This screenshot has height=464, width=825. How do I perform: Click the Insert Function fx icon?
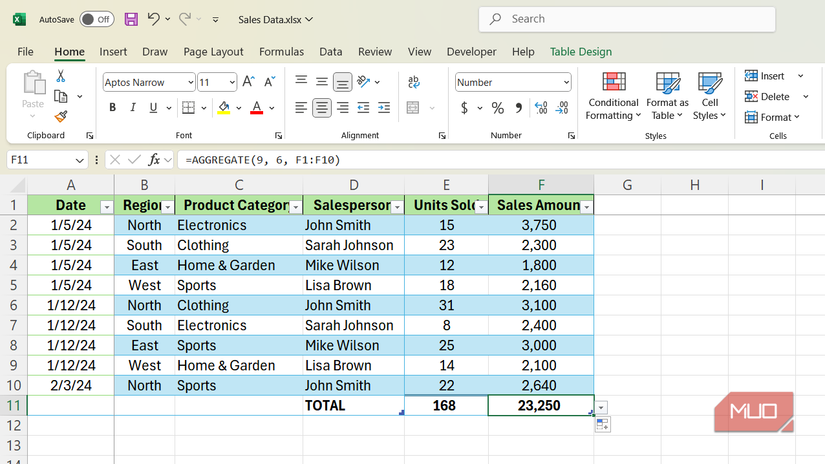coord(154,160)
